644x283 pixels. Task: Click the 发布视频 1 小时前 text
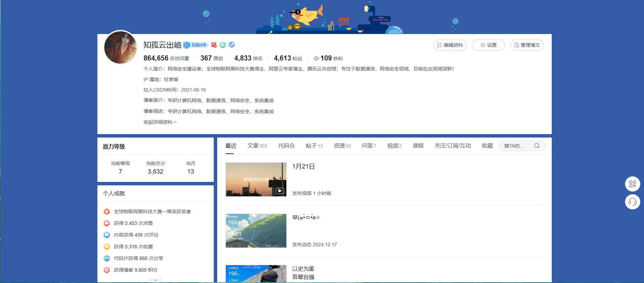tap(312, 193)
